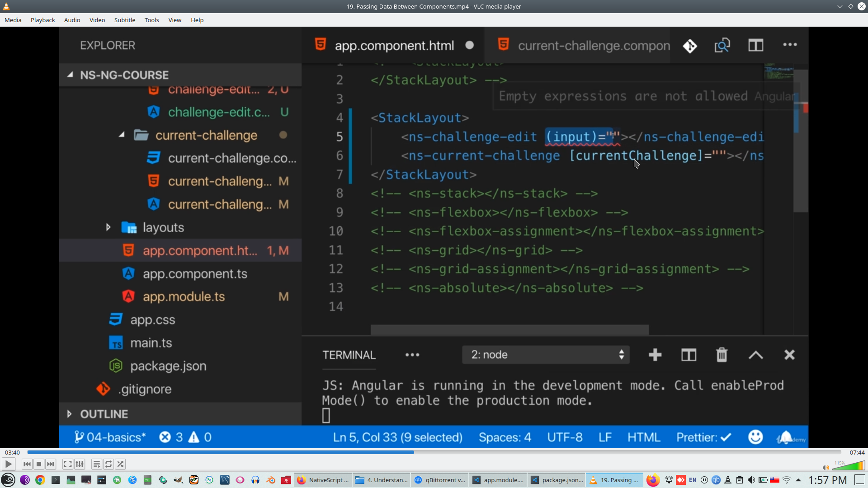The width and height of the screenshot is (868, 488).
Task: Skip to previous media track
Action: [27, 464]
